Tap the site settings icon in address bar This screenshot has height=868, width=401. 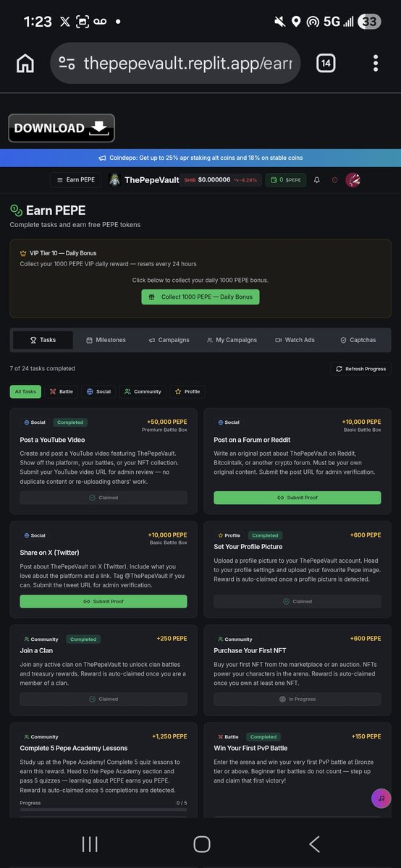coord(67,63)
